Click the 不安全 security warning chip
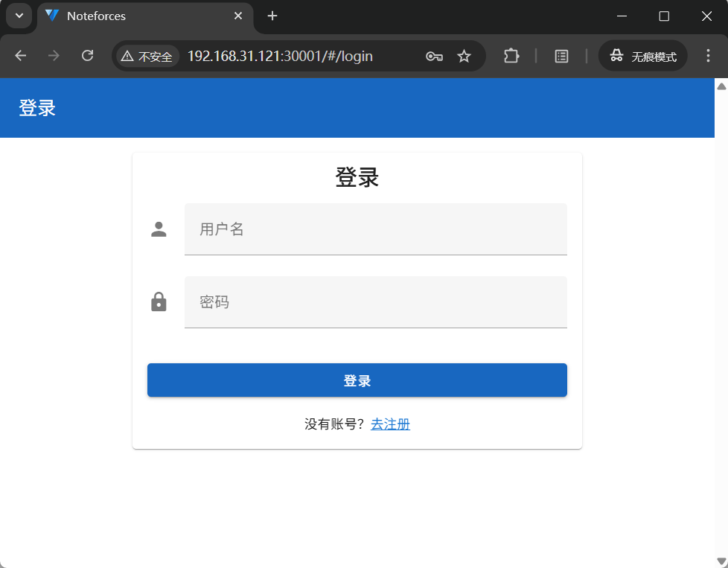 pos(147,56)
